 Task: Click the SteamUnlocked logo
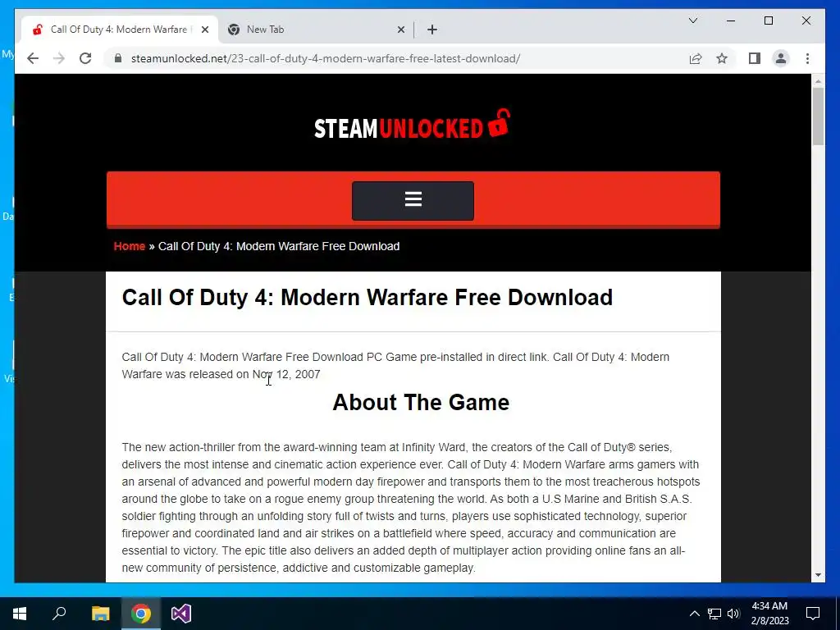(413, 125)
